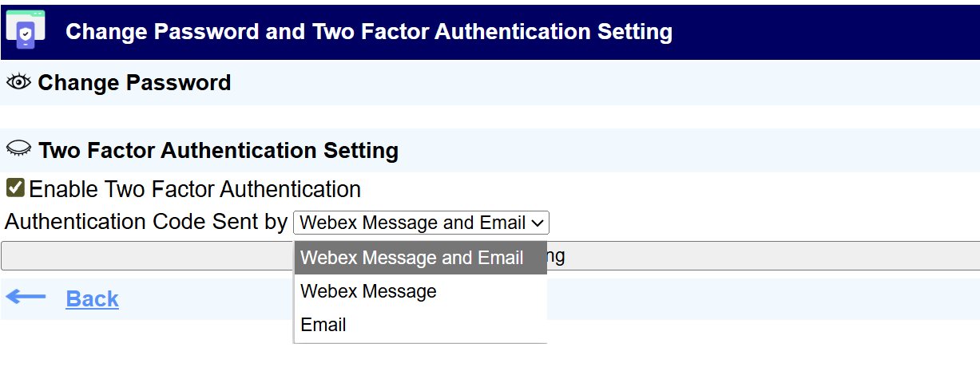Select the 'Webex Message' only option
This screenshot has height=375, width=980.
[x=368, y=292]
